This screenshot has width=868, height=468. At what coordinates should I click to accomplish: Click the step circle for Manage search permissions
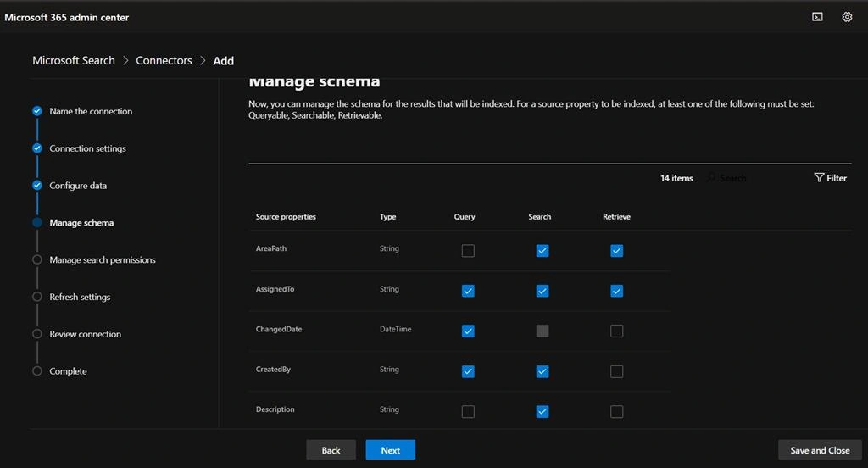pyautogui.click(x=37, y=259)
